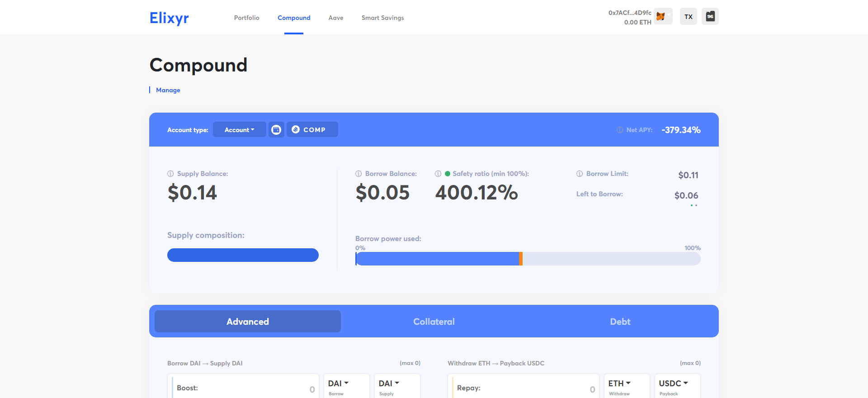
Task: Click the info icon next to Borrow Balance
Action: pyautogui.click(x=359, y=174)
